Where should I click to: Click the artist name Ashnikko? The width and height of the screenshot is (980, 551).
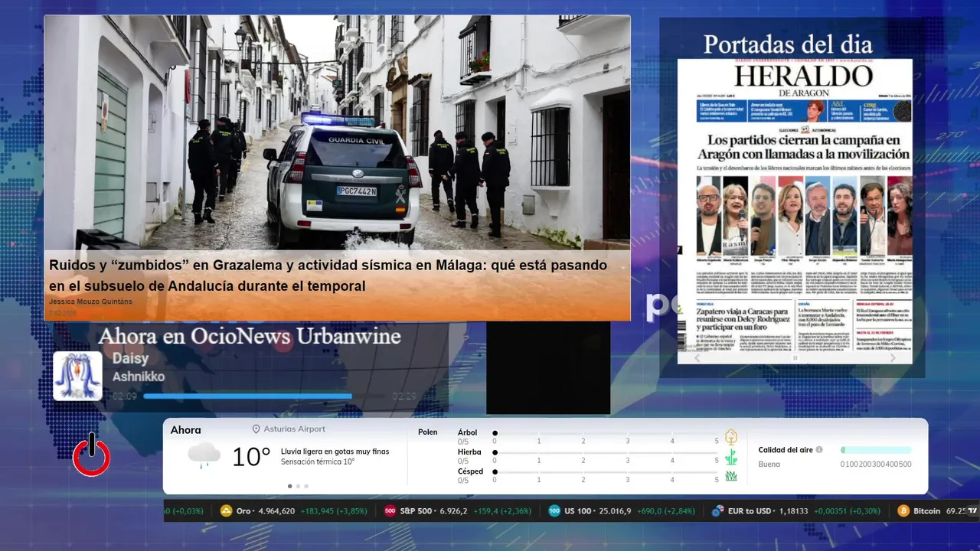(139, 377)
